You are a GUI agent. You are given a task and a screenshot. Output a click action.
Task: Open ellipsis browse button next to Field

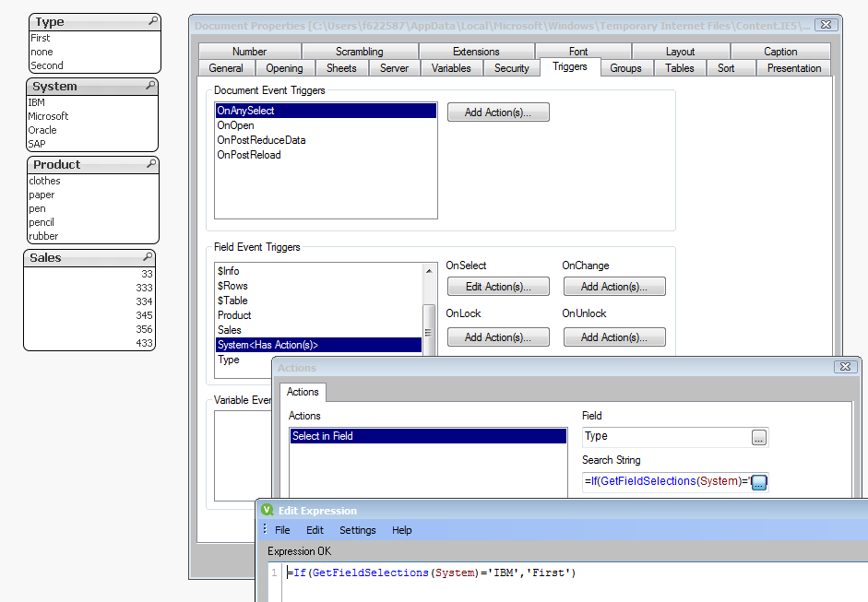point(758,438)
